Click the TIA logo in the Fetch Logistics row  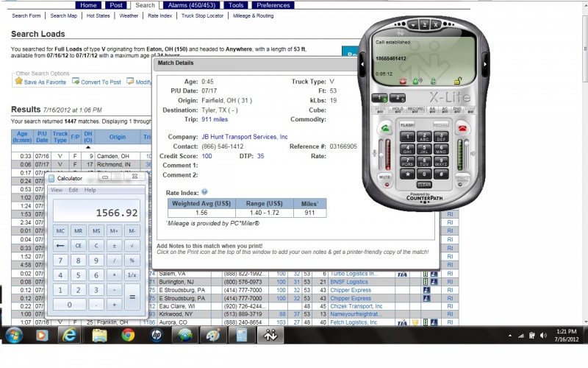(x=402, y=322)
